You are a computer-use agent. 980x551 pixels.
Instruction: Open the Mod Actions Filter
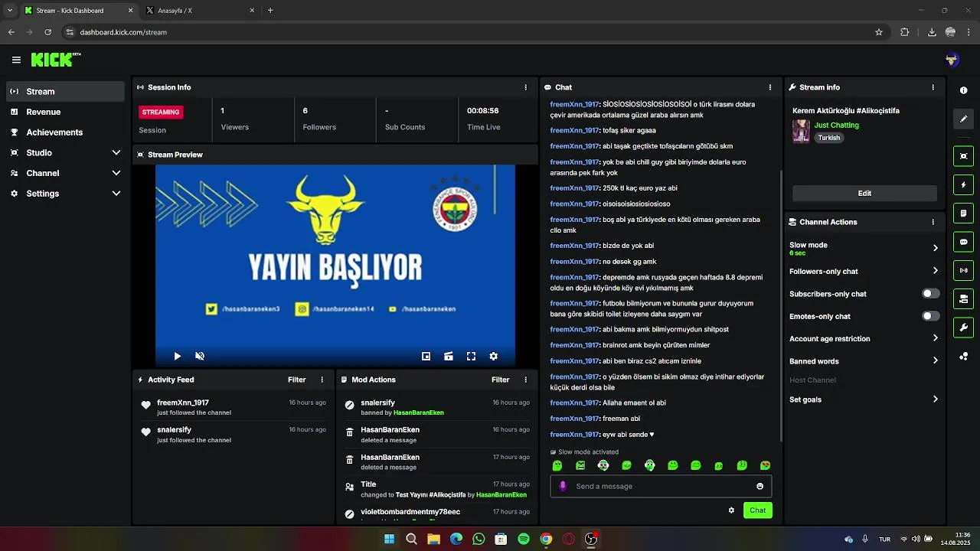click(501, 380)
